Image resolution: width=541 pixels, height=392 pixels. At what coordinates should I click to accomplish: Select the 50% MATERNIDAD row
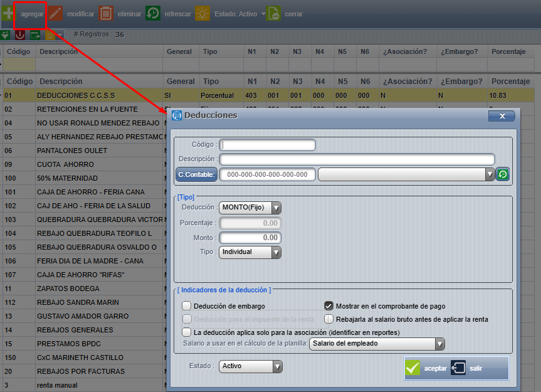click(84, 178)
